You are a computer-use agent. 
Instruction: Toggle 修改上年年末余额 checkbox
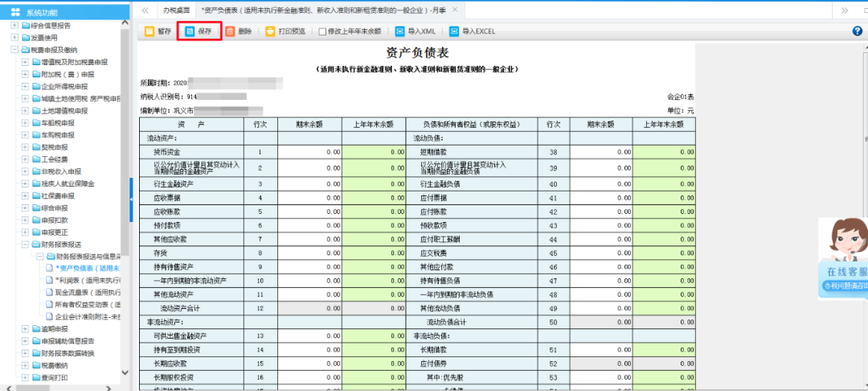(x=322, y=31)
